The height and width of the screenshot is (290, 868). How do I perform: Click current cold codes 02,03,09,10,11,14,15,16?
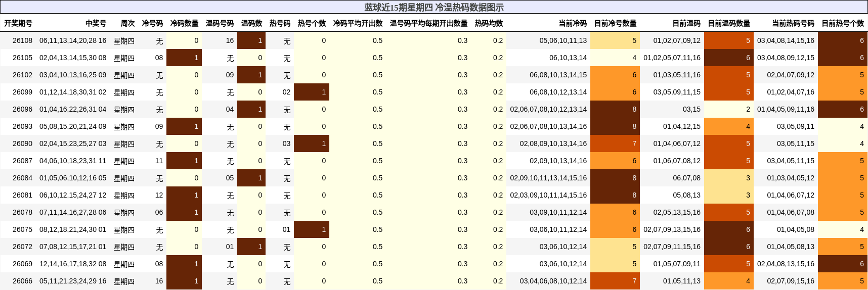click(548, 195)
